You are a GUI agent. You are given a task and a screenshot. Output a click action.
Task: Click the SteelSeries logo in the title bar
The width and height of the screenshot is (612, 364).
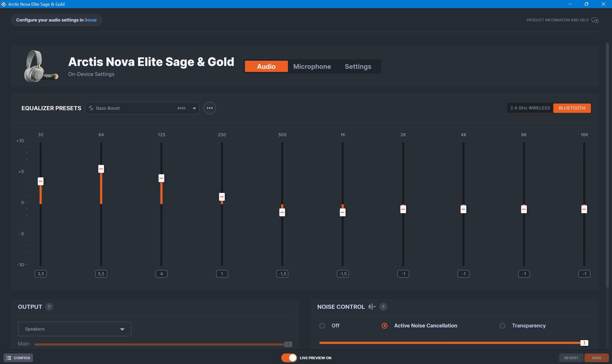tap(4, 4)
